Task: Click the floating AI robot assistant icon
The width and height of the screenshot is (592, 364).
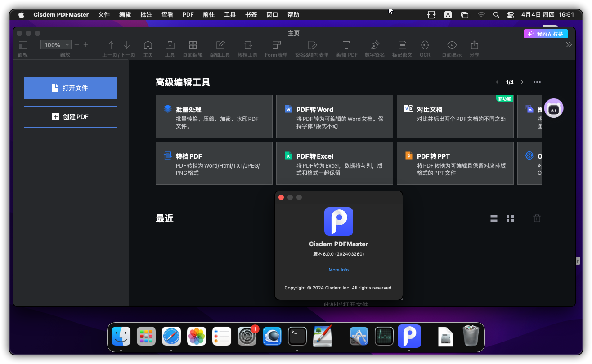Action: pyautogui.click(x=554, y=108)
